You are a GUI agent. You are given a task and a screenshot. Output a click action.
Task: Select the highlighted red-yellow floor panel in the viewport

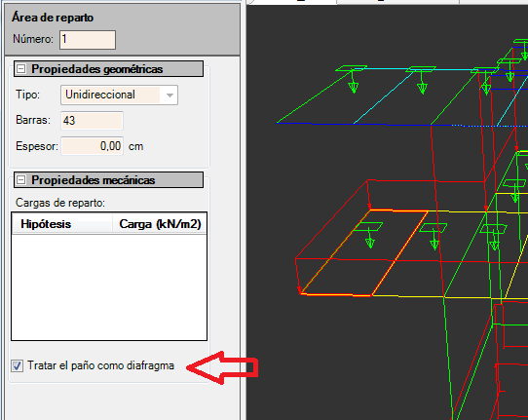coord(363,252)
